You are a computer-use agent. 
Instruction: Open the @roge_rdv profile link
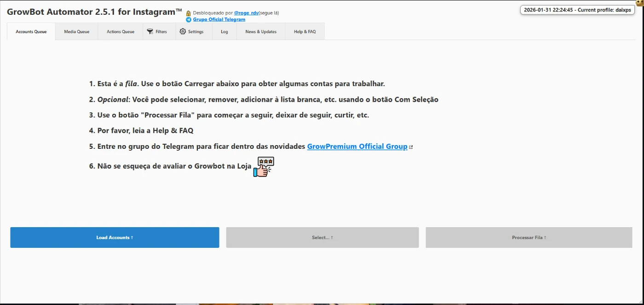[x=246, y=13]
